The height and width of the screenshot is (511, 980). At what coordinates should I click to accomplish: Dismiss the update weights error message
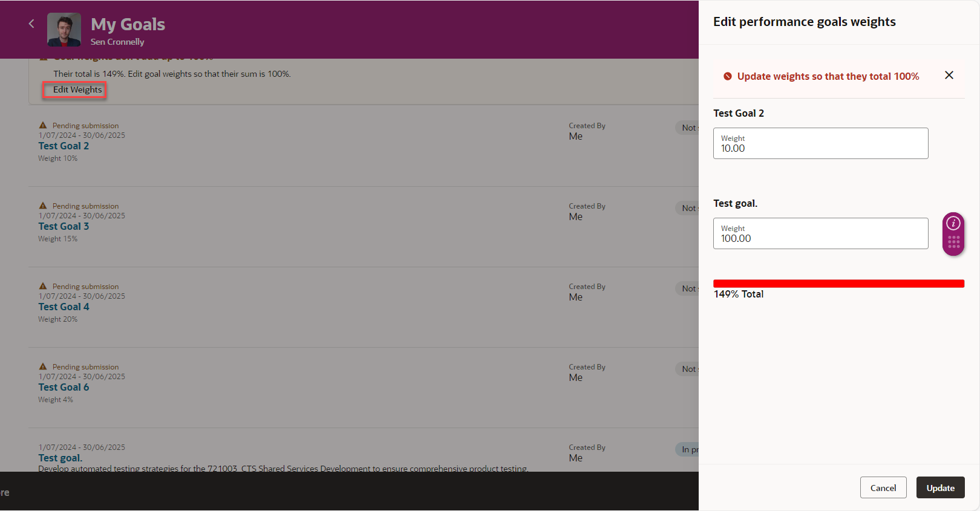click(949, 75)
